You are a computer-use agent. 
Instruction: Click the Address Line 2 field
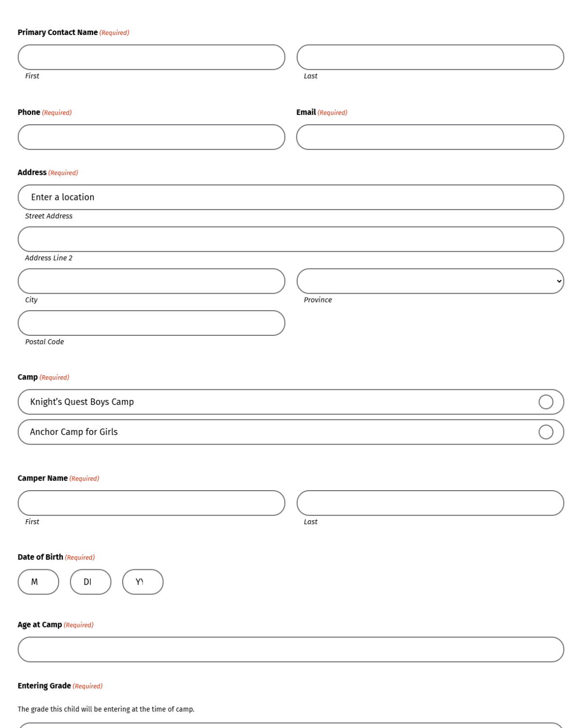point(291,239)
